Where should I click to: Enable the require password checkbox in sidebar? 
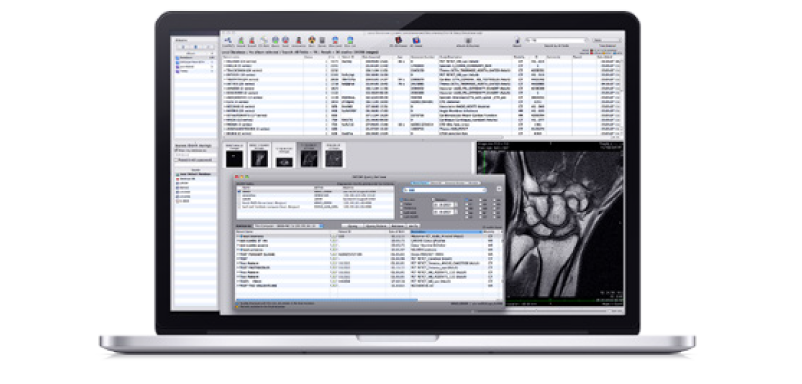tap(177, 160)
